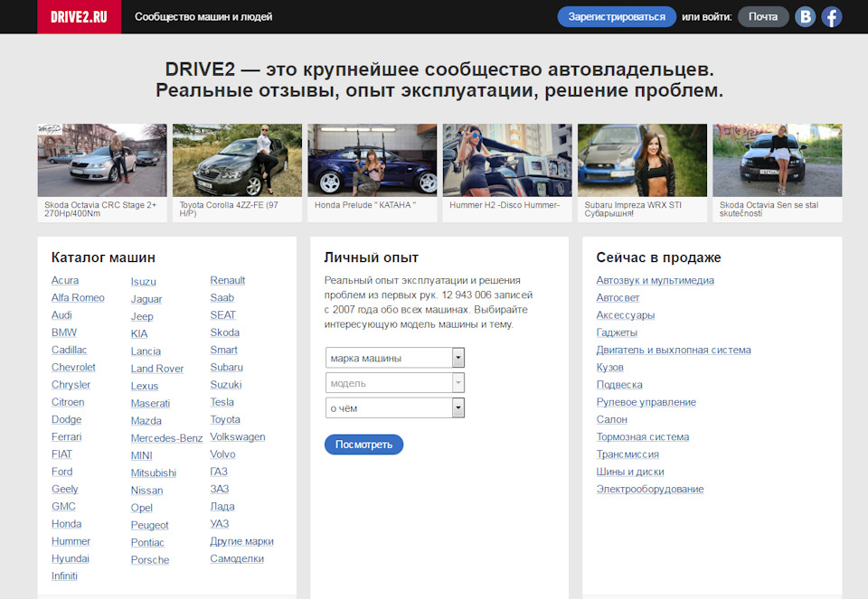The width and height of the screenshot is (868, 599).
Task: Open the Porsche catalog link
Action: coord(150,560)
